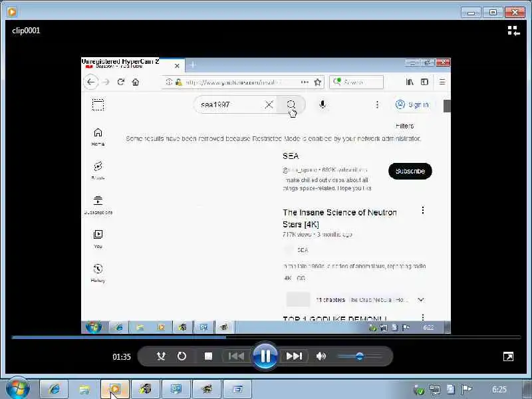Open History in YouTube sidebar
Screen dimensions: 532x399
click(x=98, y=273)
